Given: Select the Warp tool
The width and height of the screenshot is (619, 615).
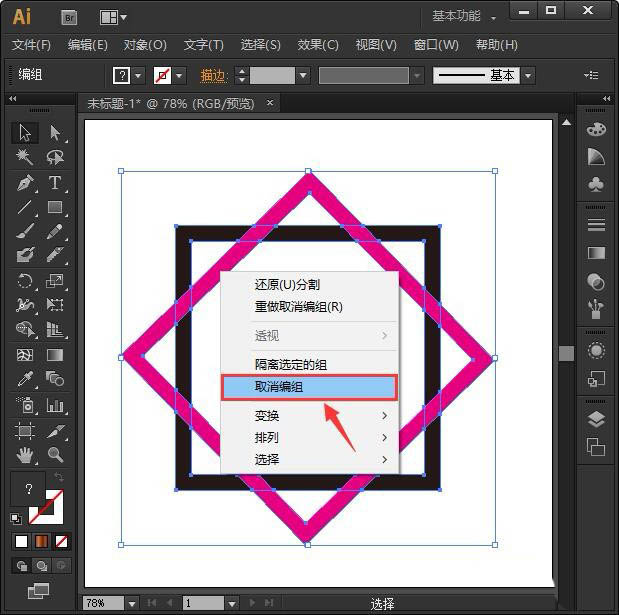Looking at the screenshot, I should [25, 305].
